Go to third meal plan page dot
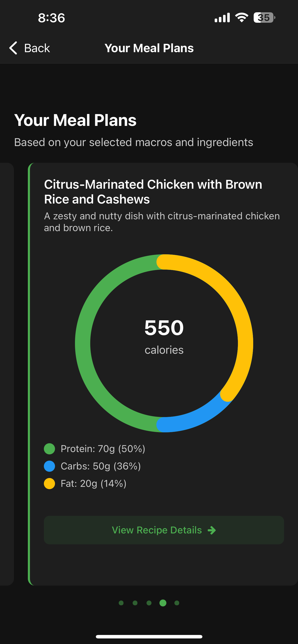 tap(149, 603)
